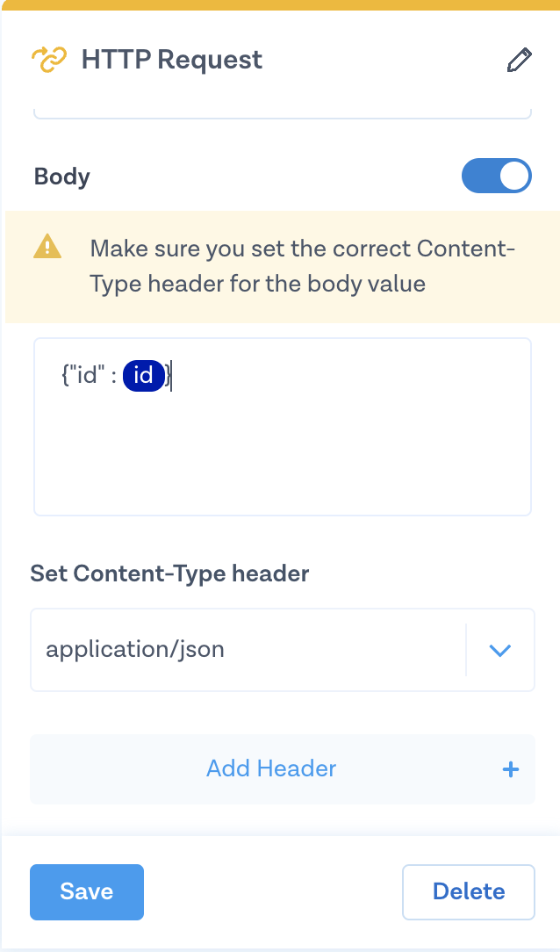Image resolution: width=560 pixels, height=952 pixels.
Task: Save the HTTP Request settings
Action: pos(87,891)
